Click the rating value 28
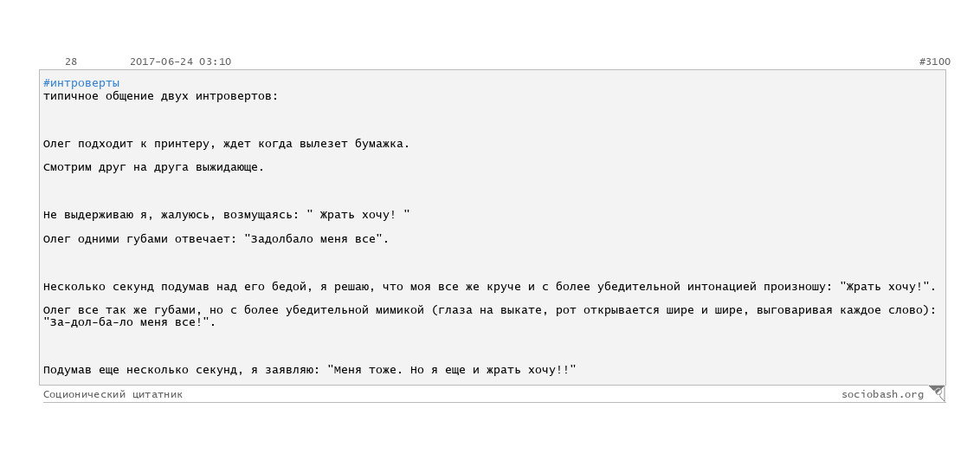The width and height of the screenshot is (980, 467). coord(71,62)
